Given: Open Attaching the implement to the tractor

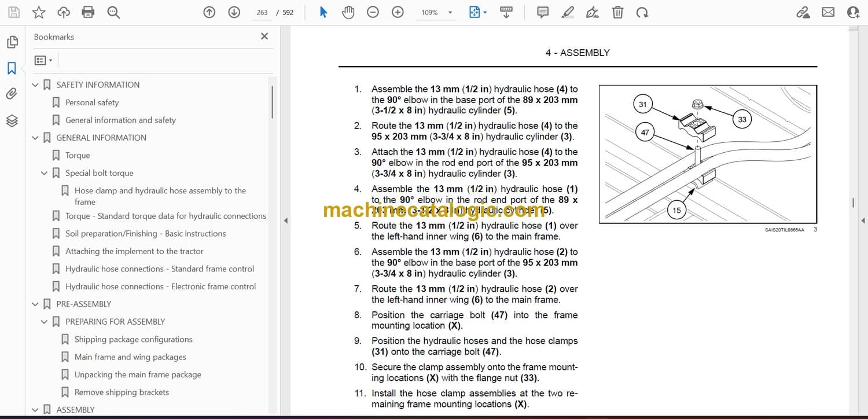Looking at the screenshot, I should click(x=134, y=251).
